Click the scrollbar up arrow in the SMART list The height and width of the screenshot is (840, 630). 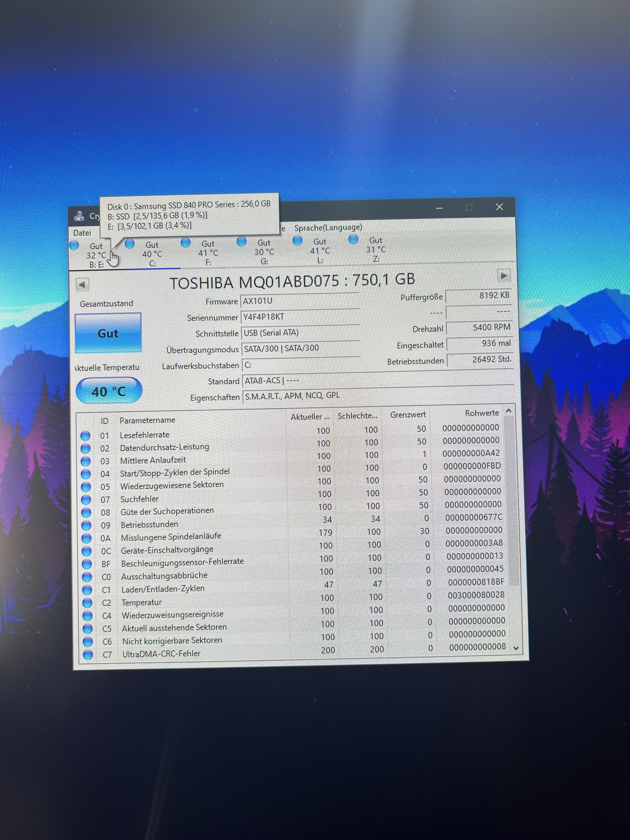click(509, 411)
